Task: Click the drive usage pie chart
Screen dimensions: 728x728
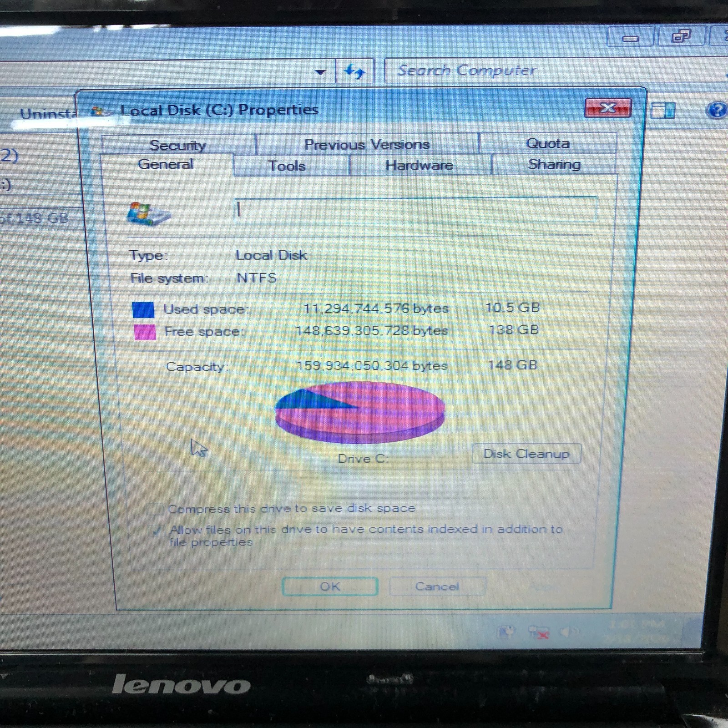Action: coord(359,412)
